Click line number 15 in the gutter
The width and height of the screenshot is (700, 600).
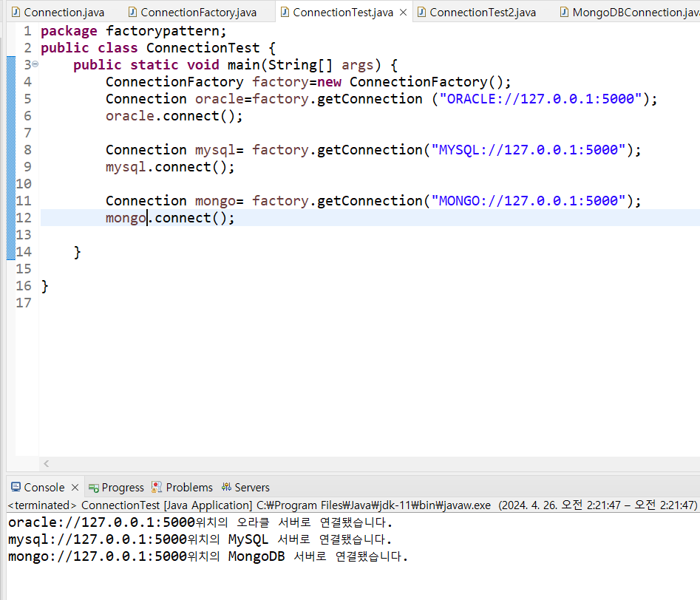[x=24, y=269]
